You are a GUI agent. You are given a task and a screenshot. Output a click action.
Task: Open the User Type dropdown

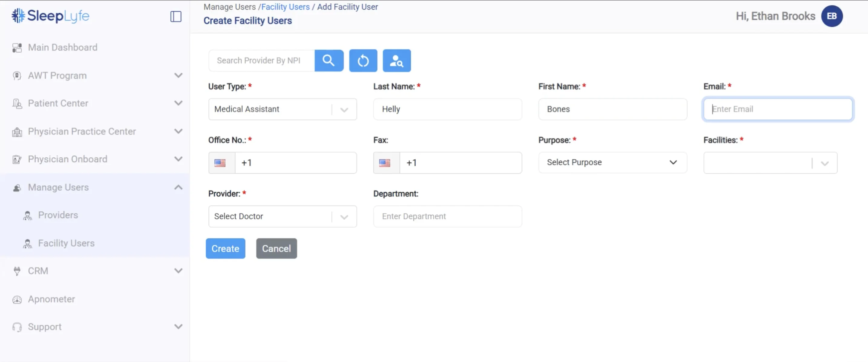click(282, 109)
